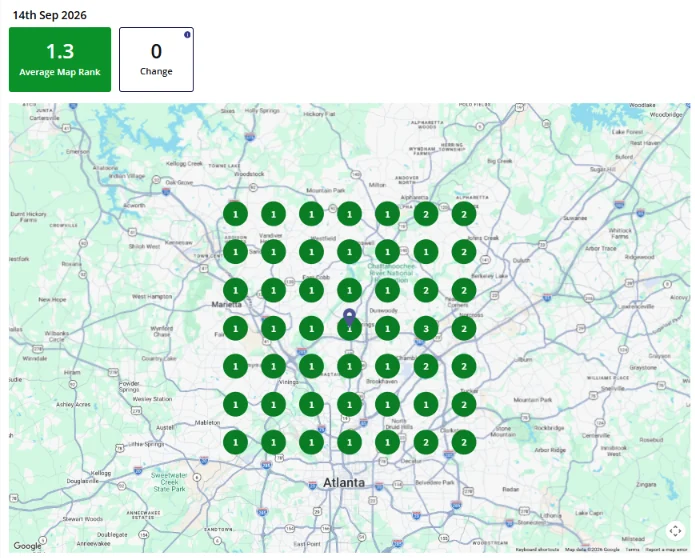The height and width of the screenshot is (558, 695).
Task: Open Keyboard shortcuts link on map
Action: pos(537,550)
